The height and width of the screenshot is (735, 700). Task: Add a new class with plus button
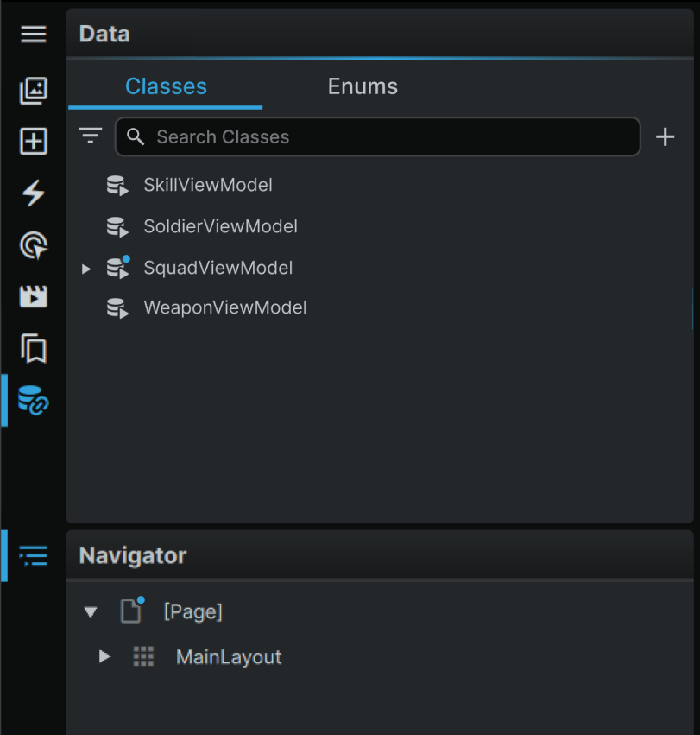click(665, 136)
